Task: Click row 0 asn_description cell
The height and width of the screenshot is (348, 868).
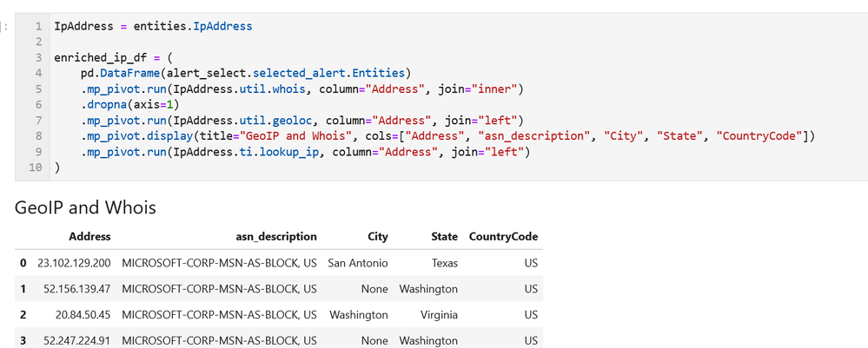Action: (219, 263)
